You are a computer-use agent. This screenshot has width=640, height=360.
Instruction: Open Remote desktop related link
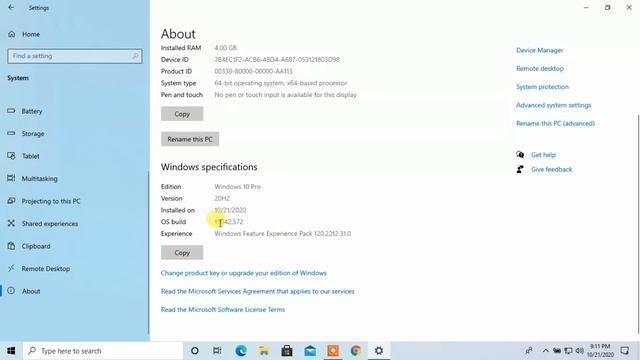point(540,69)
